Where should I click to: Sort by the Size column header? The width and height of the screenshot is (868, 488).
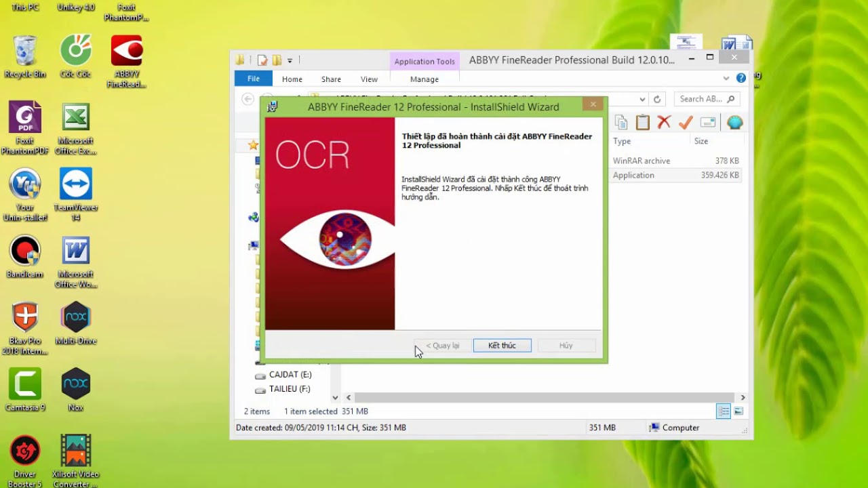point(701,141)
